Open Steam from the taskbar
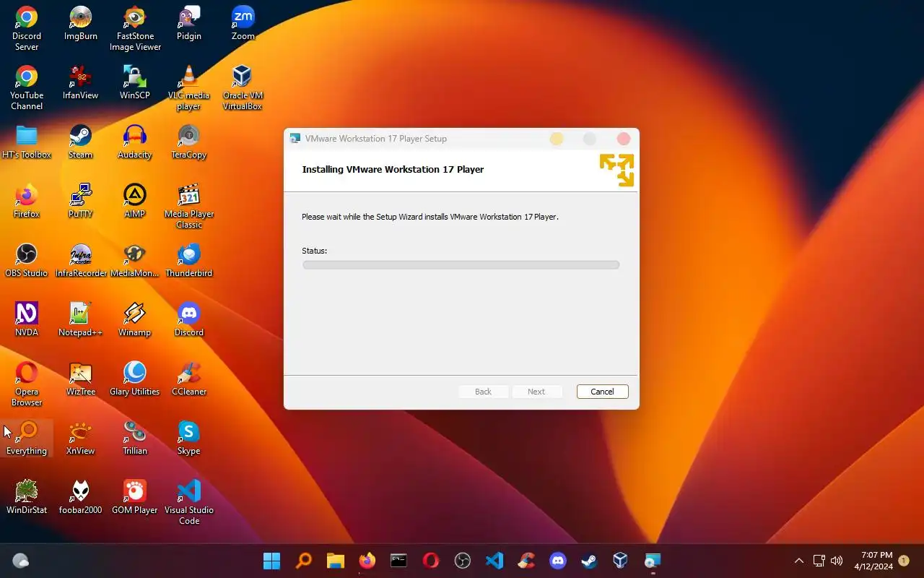The width and height of the screenshot is (924, 578). pos(590,561)
